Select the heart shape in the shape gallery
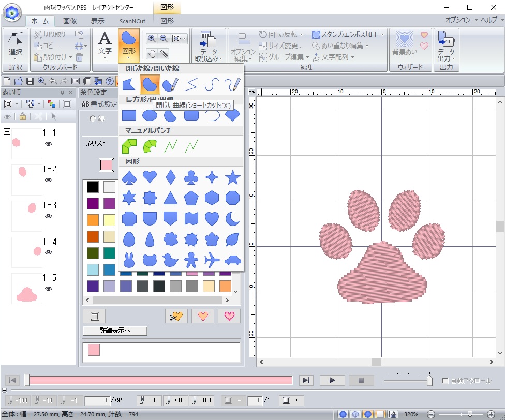Viewport: 505px width, 420px height. (x=150, y=177)
